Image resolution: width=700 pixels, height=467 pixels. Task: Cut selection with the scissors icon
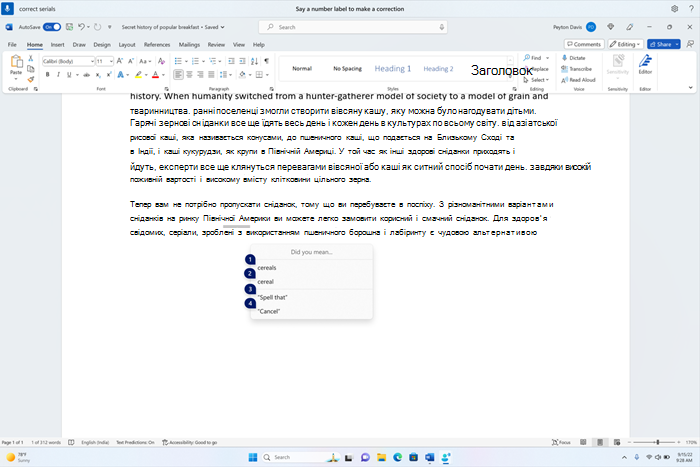30,58
